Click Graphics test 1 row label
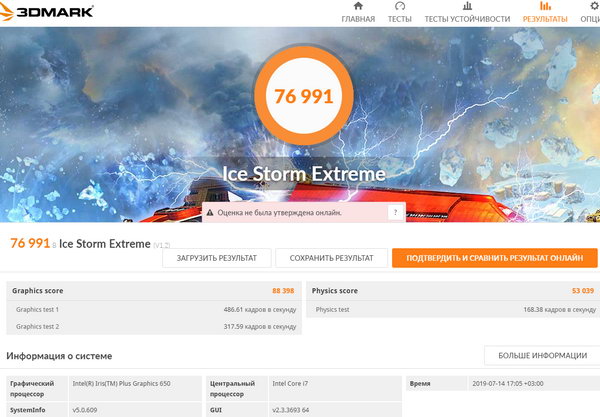The image size is (600, 417). 38,309
